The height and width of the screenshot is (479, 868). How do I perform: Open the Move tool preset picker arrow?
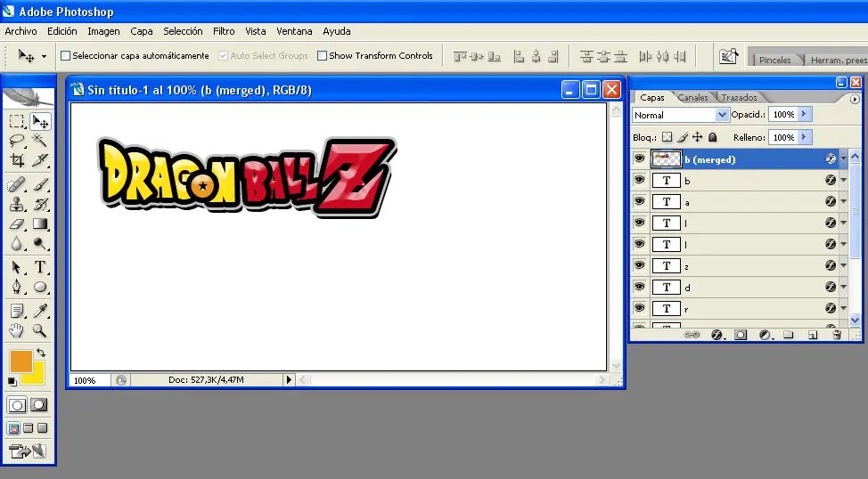coord(44,56)
